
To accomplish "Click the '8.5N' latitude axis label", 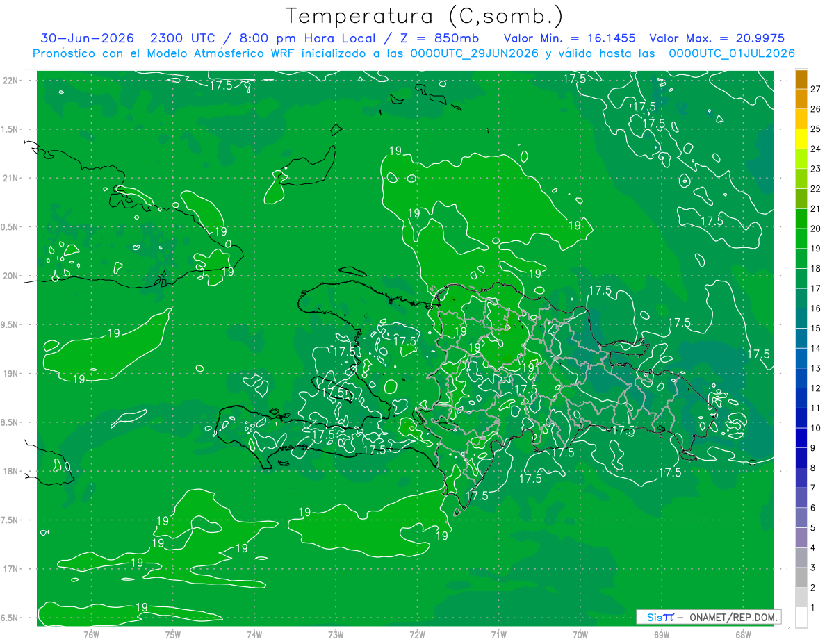I will point(10,422).
